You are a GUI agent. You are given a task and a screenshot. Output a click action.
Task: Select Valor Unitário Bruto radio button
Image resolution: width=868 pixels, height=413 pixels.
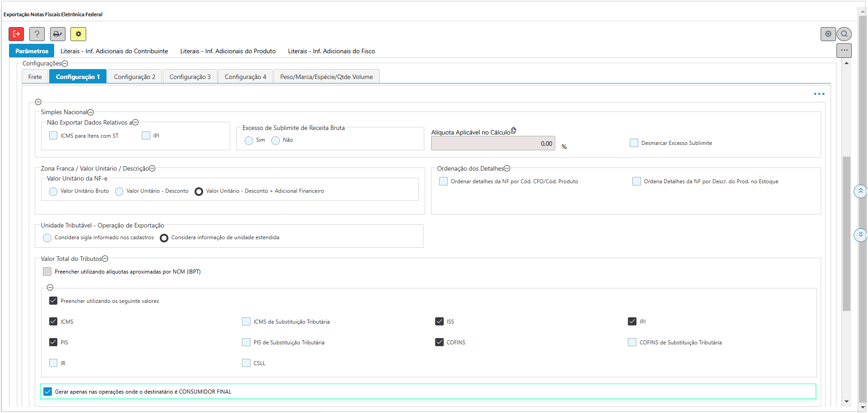click(53, 191)
